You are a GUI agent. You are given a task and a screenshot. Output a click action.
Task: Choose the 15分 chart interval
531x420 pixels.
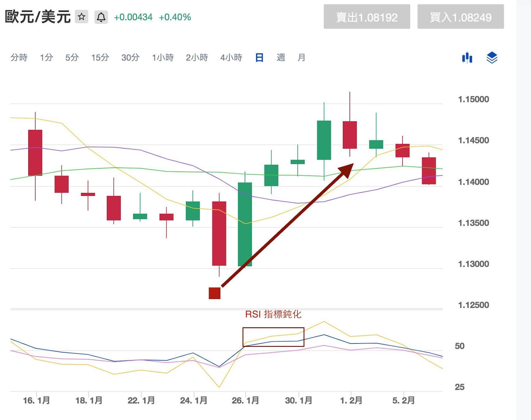[100, 57]
